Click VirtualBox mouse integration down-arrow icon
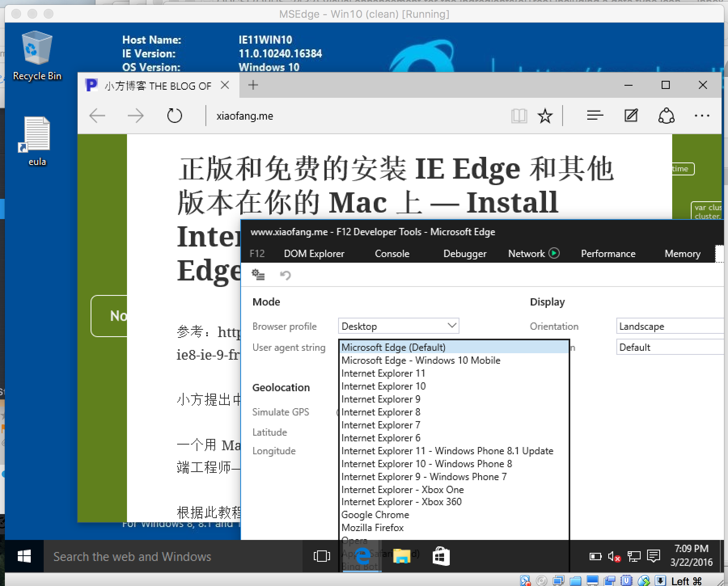 pyautogui.click(x=660, y=581)
